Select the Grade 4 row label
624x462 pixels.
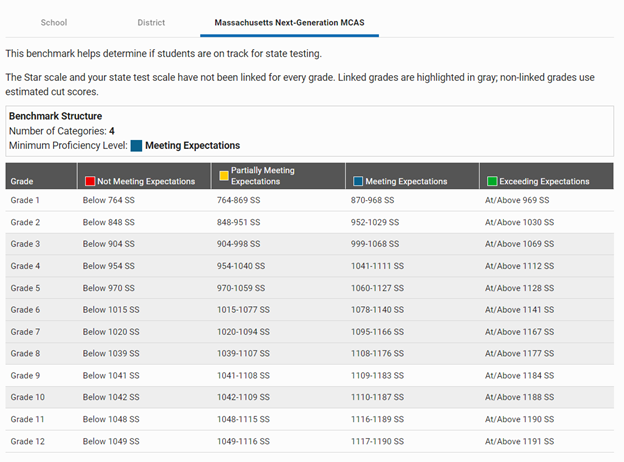click(25, 266)
